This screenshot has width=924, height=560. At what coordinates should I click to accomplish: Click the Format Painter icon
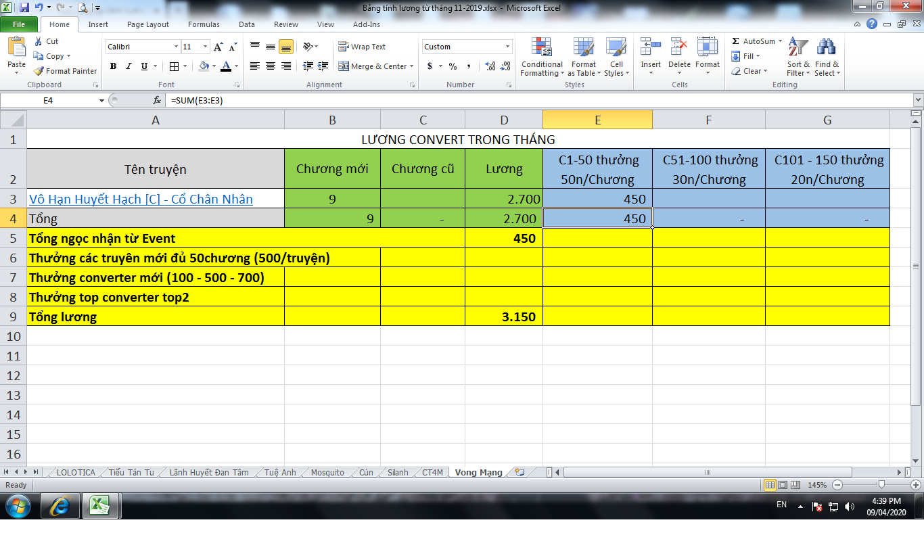40,71
